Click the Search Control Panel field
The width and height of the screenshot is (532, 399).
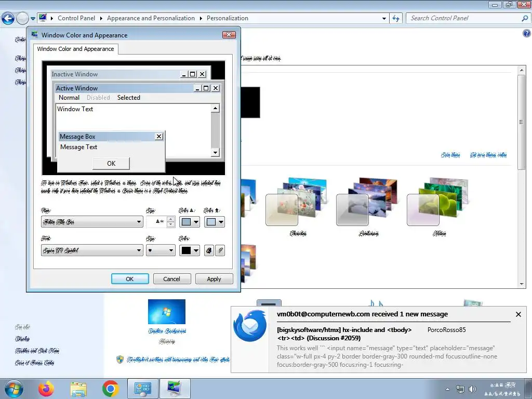[x=463, y=18]
